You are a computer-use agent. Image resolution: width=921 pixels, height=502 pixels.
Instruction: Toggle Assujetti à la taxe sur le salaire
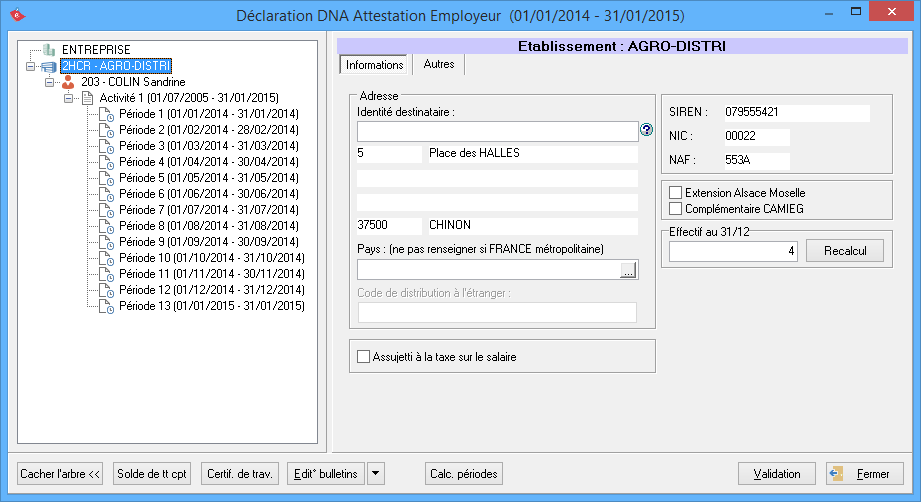[364, 356]
